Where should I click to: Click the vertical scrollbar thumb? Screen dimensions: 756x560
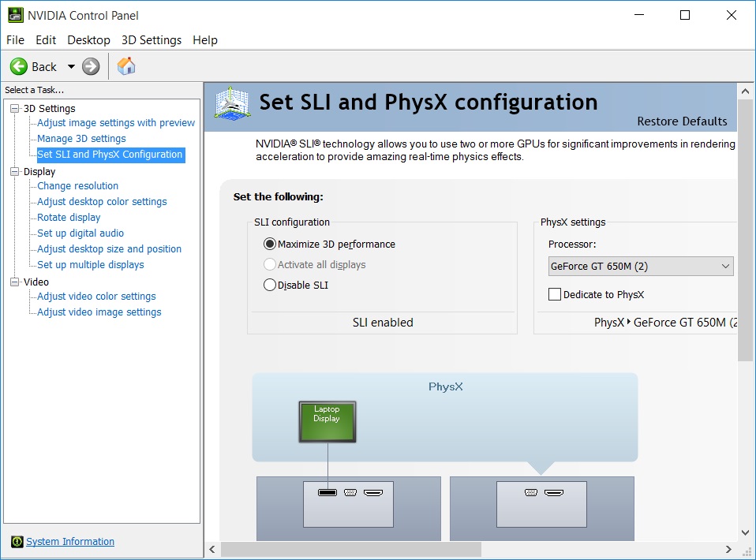pyautogui.click(x=746, y=230)
